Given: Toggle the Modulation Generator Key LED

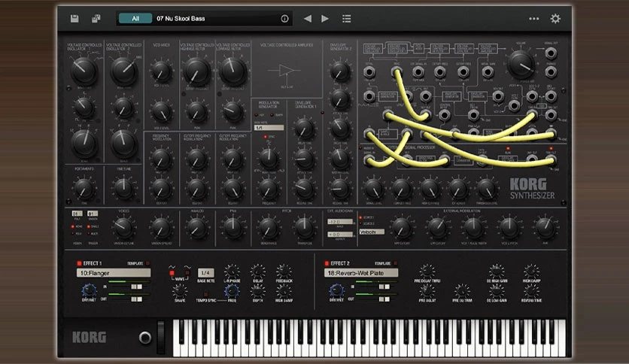Looking at the screenshot, I should tap(257, 115).
